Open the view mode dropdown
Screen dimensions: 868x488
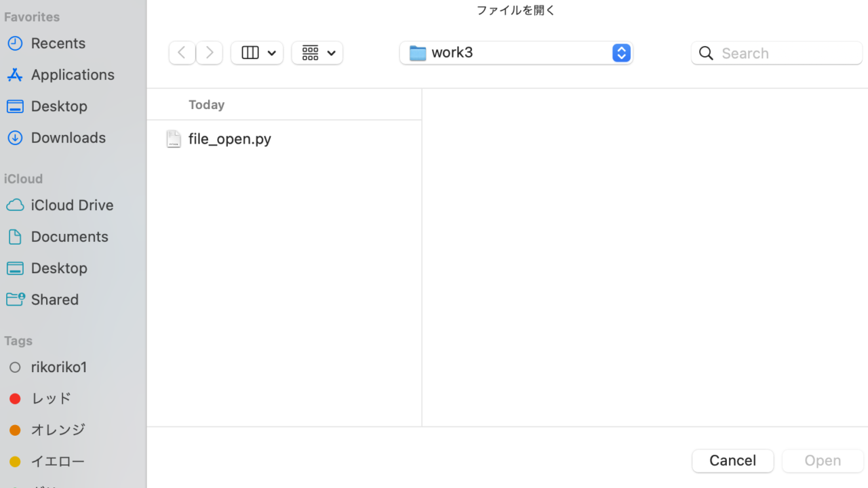point(257,52)
